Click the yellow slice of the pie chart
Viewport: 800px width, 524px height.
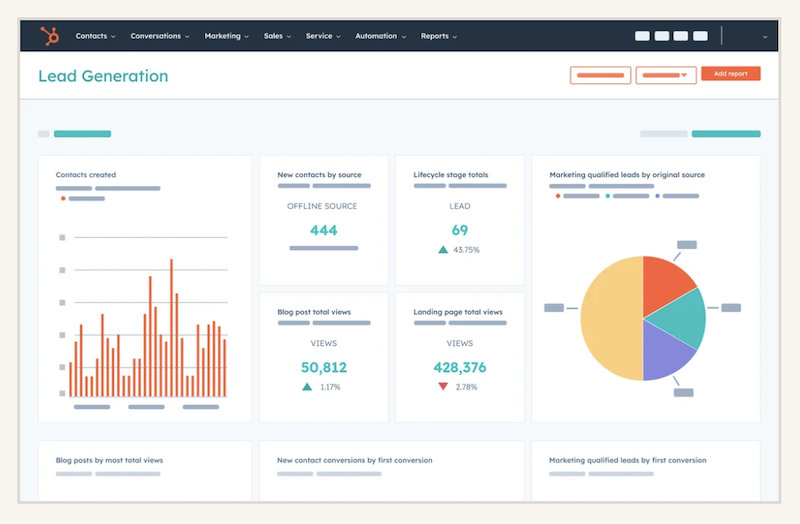pyautogui.click(x=608, y=318)
